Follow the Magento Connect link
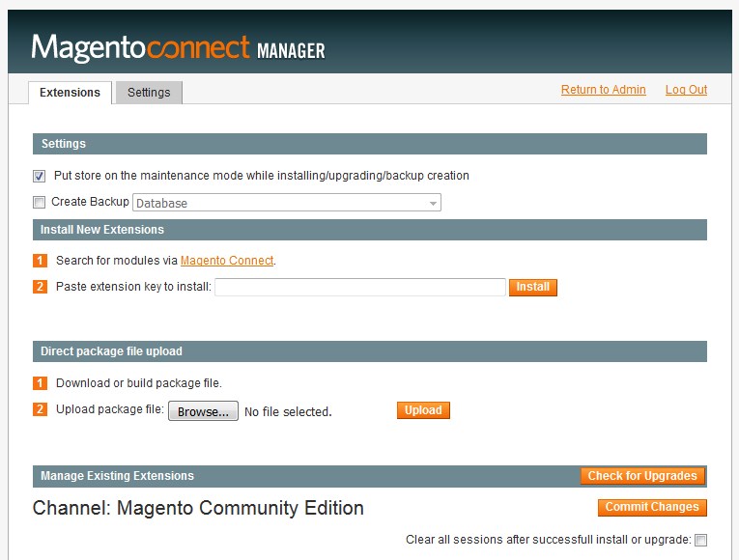The width and height of the screenshot is (739, 560). point(227,261)
